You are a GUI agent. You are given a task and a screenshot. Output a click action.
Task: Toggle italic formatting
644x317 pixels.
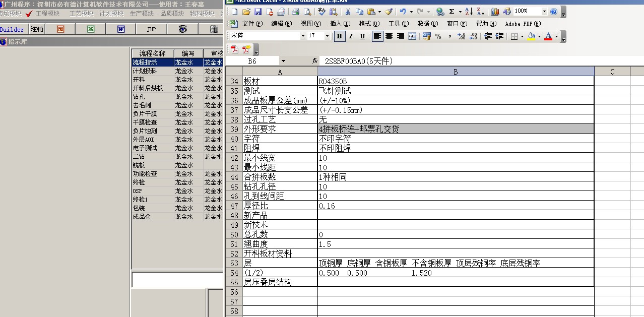coord(351,36)
